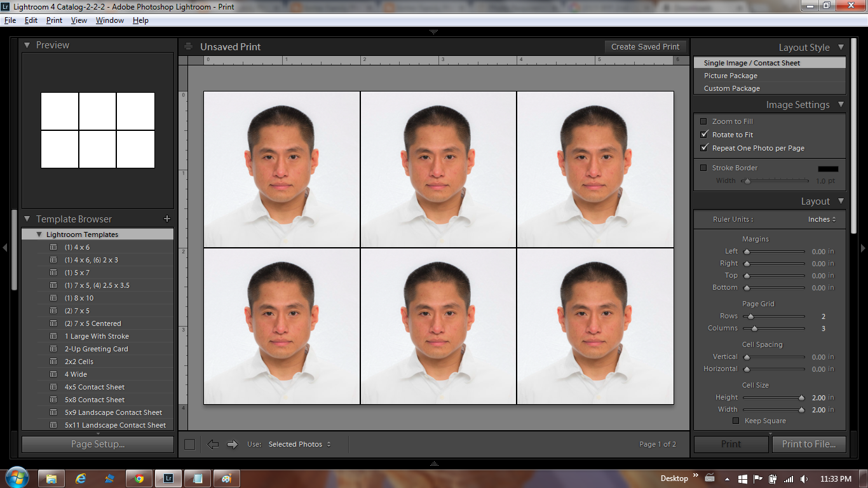Collapse the Layout Style panel
868x488 pixels.
pos(841,47)
